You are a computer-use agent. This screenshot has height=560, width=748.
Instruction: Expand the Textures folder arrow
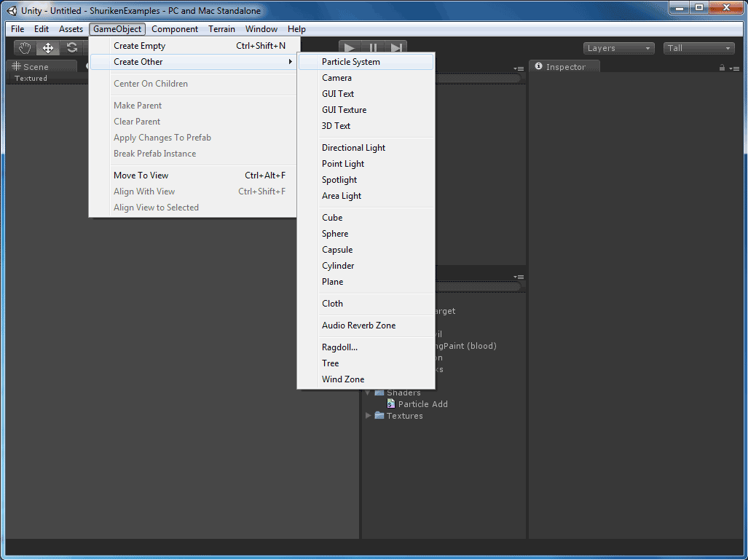(369, 416)
